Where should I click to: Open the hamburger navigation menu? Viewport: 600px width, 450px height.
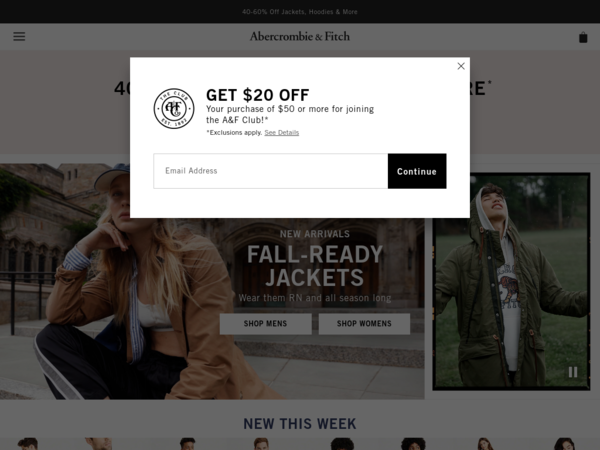coord(19,36)
